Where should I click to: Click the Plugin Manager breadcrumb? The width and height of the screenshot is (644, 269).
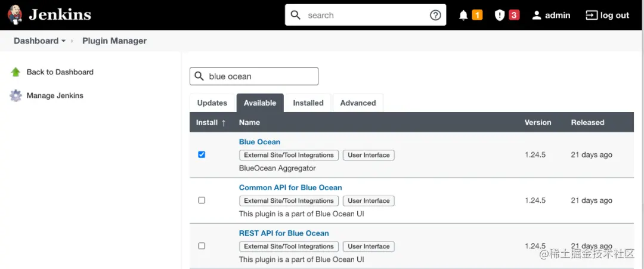pos(114,41)
